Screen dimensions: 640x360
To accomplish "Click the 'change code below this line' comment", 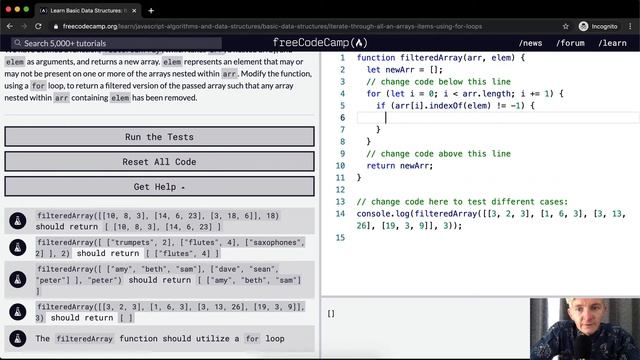I will [438, 82].
